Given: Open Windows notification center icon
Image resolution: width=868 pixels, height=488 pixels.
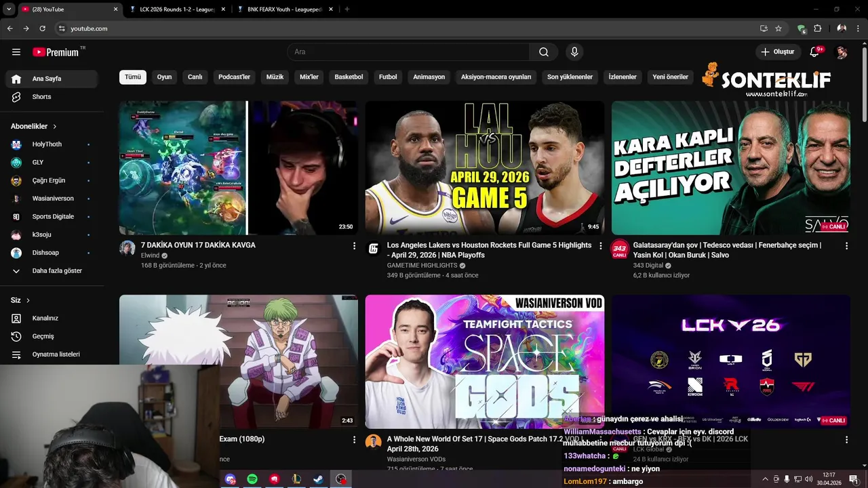Looking at the screenshot, I should coord(854,479).
